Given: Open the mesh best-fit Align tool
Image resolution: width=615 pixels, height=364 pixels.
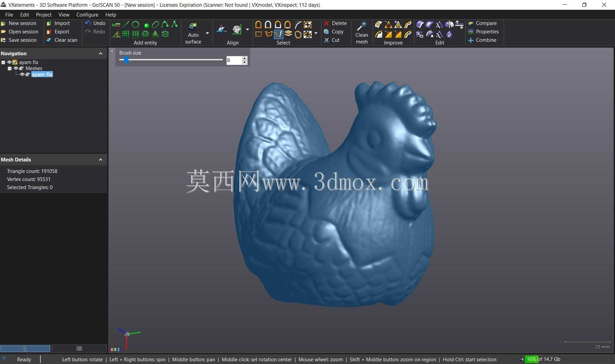Looking at the screenshot, I should click(237, 30).
